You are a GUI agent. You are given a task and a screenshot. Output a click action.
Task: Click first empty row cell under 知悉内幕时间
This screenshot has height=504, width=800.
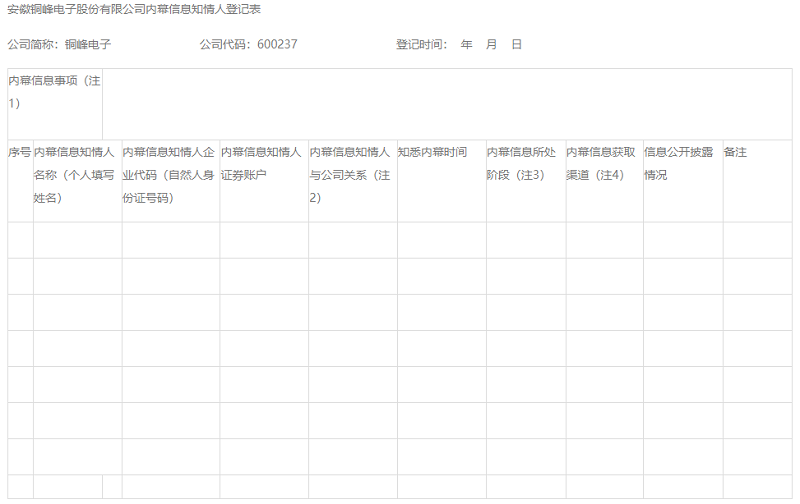(x=441, y=240)
